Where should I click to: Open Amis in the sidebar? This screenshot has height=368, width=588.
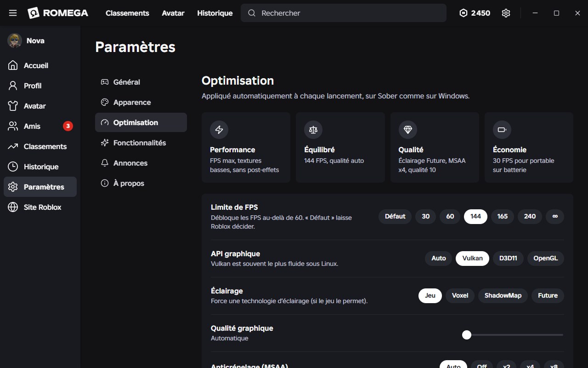[x=40, y=126]
